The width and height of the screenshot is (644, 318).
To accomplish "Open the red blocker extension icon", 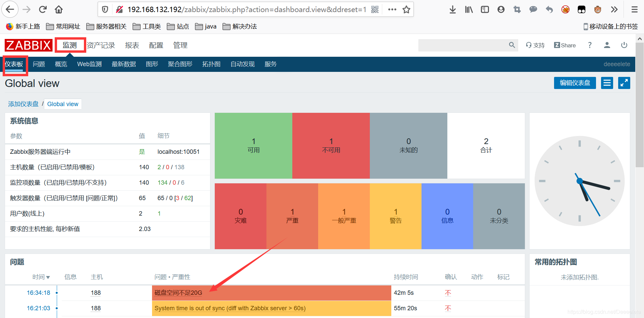I will click(x=565, y=9).
